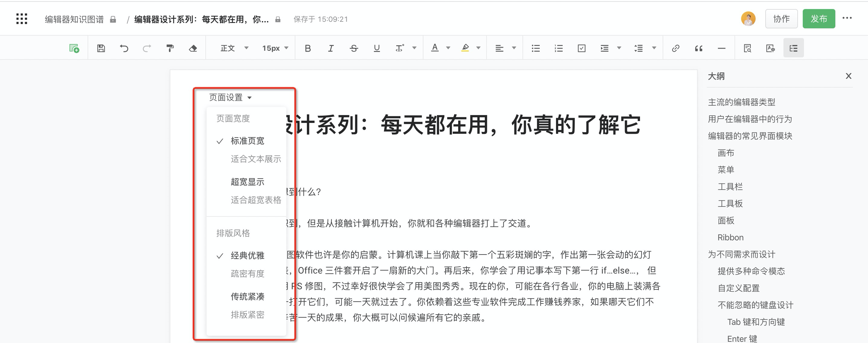Jump to 工具栏 in the outline
The height and width of the screenshot is (343, 868).
coord(730,187)
